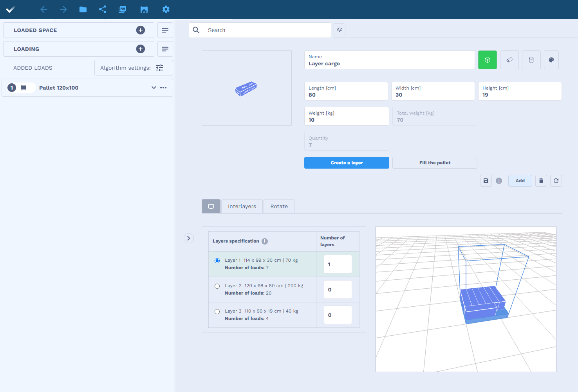Click the save cargo floppy icon
This screenshot has height=392, width=578.
[x=486, y=181]
